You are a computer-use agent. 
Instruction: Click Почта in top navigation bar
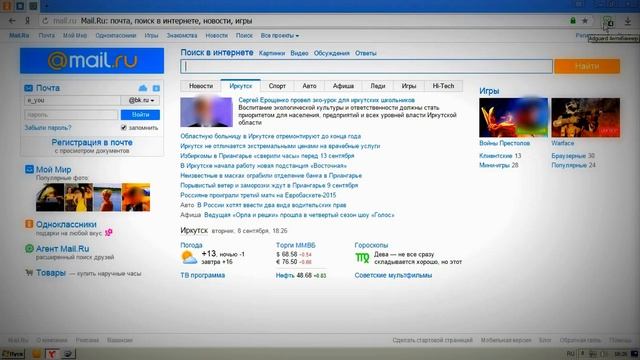tap(47, 36)
